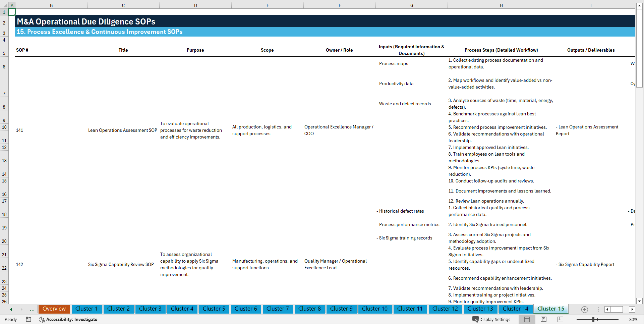Screen dimensions: 644x324
Task: Start macro recording via status bar icon
Action: click(28, 319)
